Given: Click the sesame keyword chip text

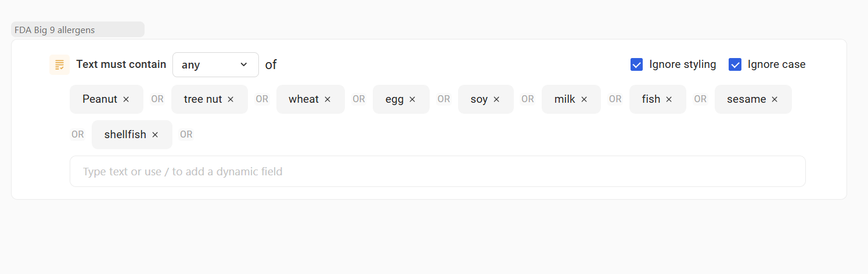Looking at the screenshot, I should (746, 99).
